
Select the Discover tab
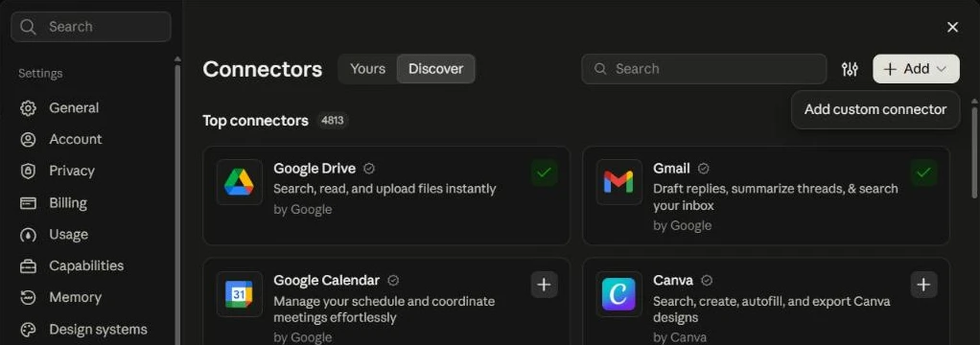(x=435, y=69)
